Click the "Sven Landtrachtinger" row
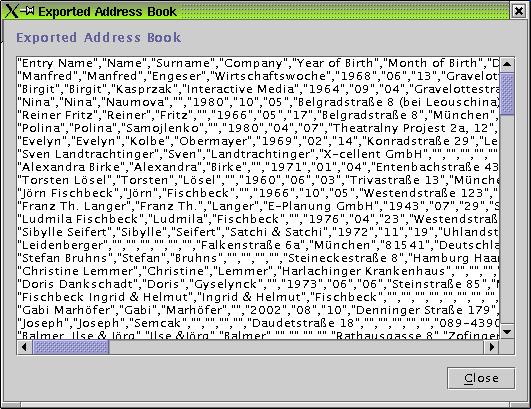531x409 pixels. pyautogui.click(x=258, y=154)
